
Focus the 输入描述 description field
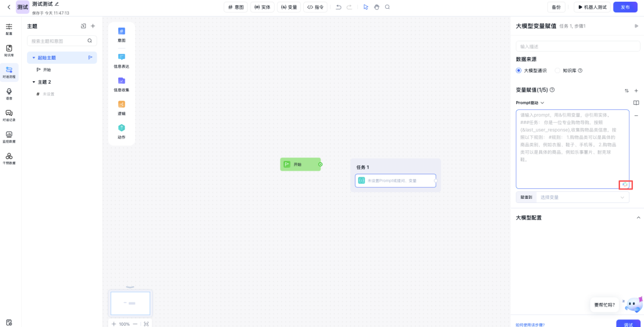click(x=578, y=46)
